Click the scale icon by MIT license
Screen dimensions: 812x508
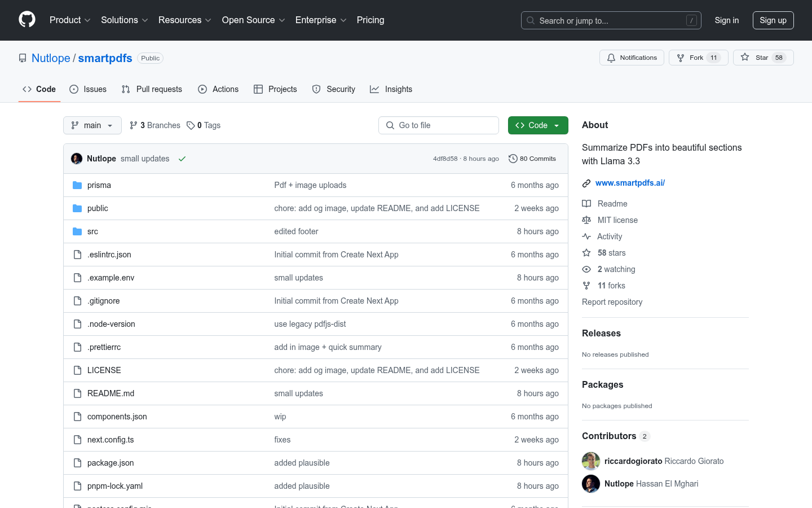point(586,220)
